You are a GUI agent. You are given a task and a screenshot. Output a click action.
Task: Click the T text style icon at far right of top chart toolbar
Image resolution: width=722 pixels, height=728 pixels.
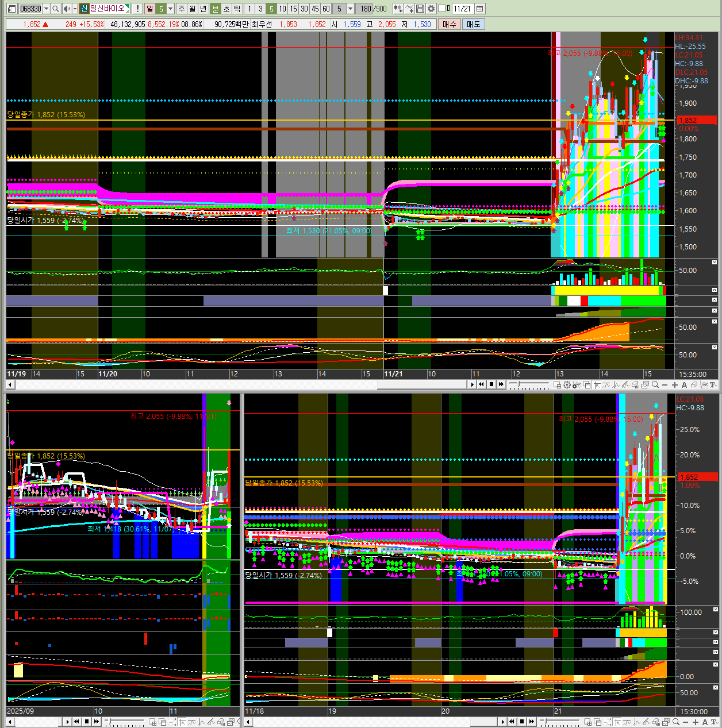(713, 384)
